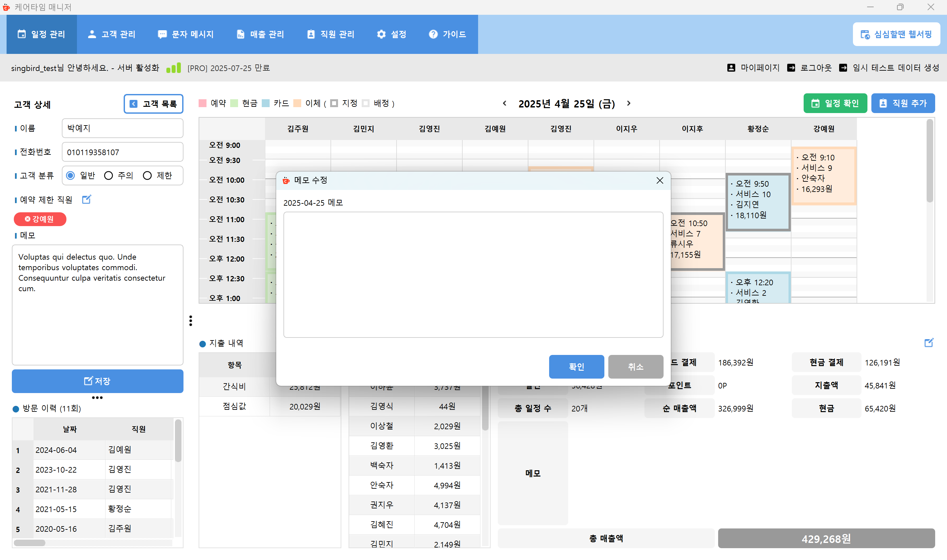Open the 예약 제한 직원 edit icon

86,199
